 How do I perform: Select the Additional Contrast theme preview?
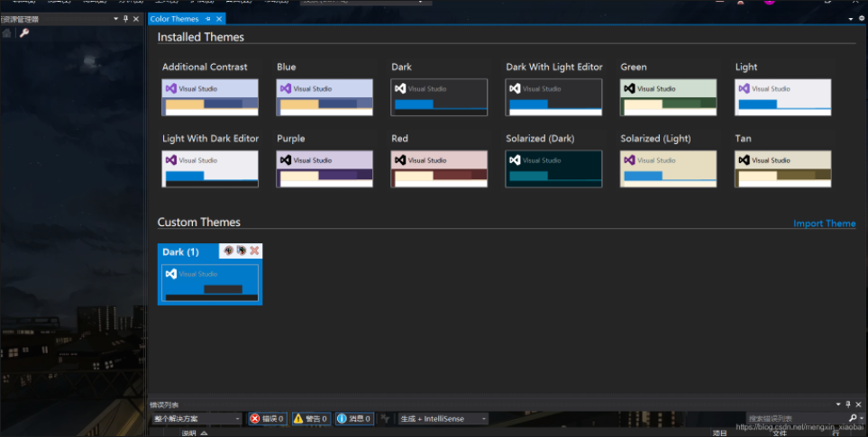point(210,97)
